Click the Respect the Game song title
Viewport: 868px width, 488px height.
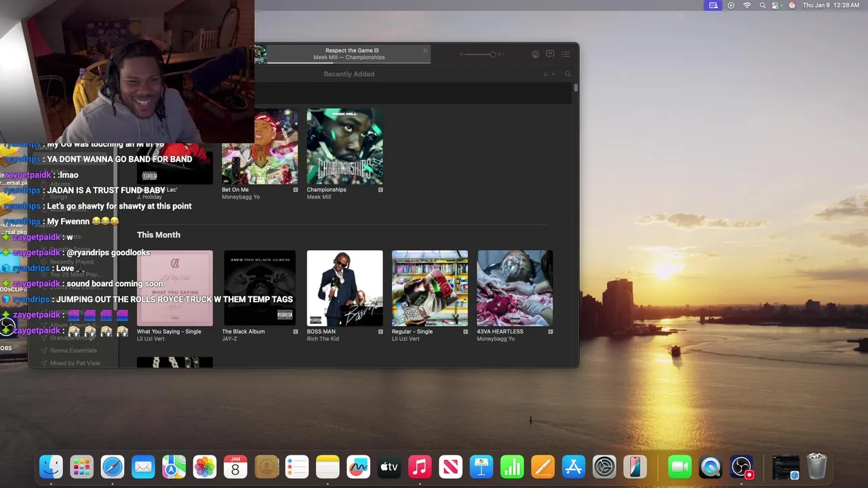349,50
